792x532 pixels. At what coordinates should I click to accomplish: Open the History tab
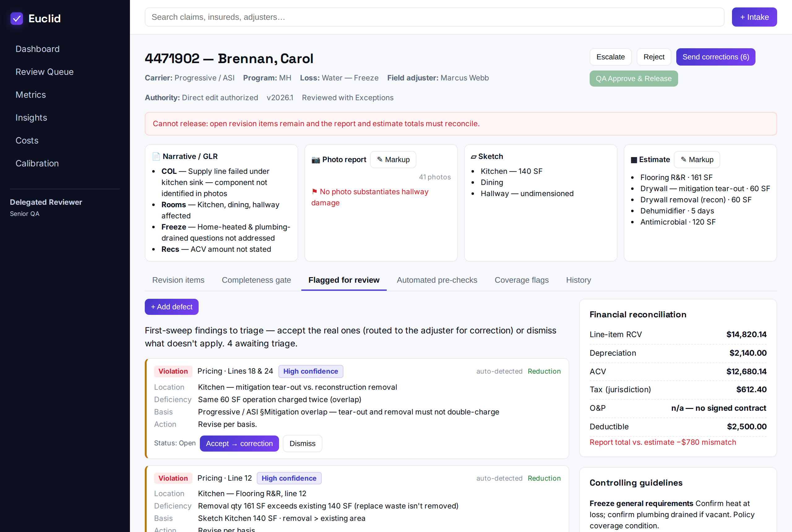[x=578, y=280]
